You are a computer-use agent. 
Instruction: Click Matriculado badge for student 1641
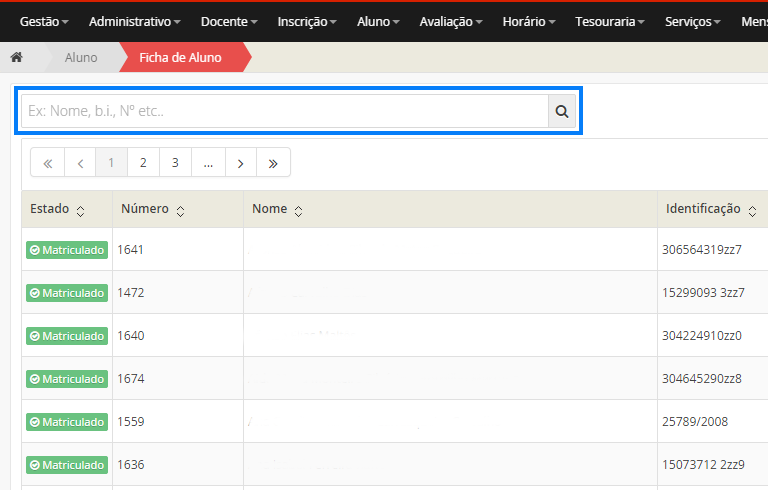(x=67, y=250)
